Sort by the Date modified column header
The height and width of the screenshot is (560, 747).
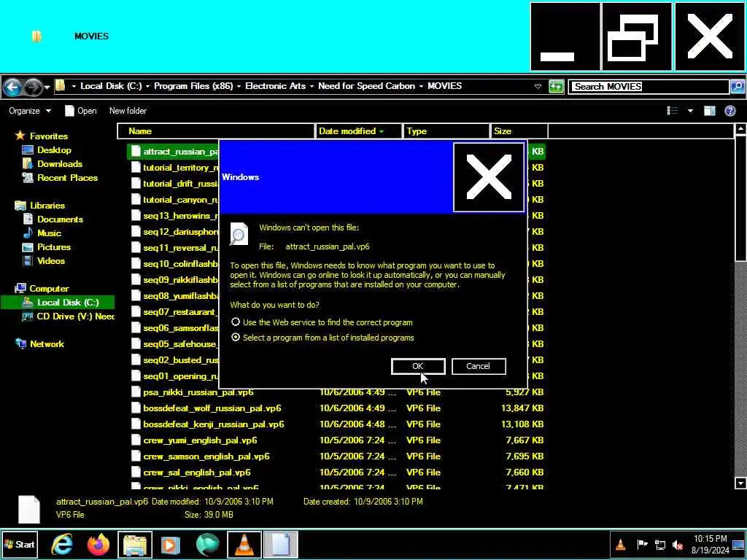359,131
